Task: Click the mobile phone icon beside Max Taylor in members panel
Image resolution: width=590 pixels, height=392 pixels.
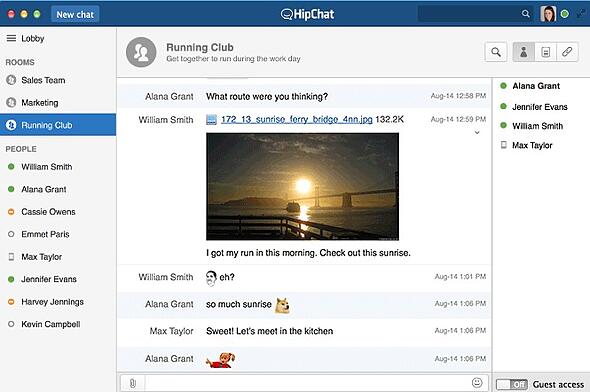Action: 503,145
